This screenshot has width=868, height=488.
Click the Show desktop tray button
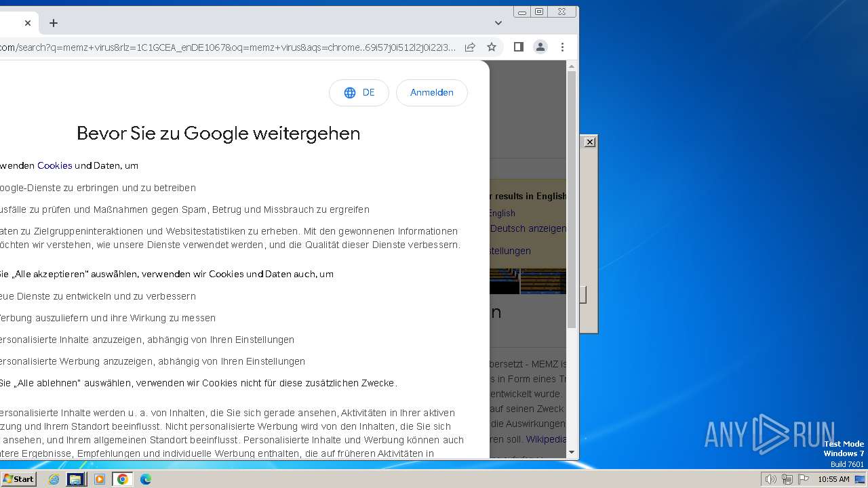861,479
